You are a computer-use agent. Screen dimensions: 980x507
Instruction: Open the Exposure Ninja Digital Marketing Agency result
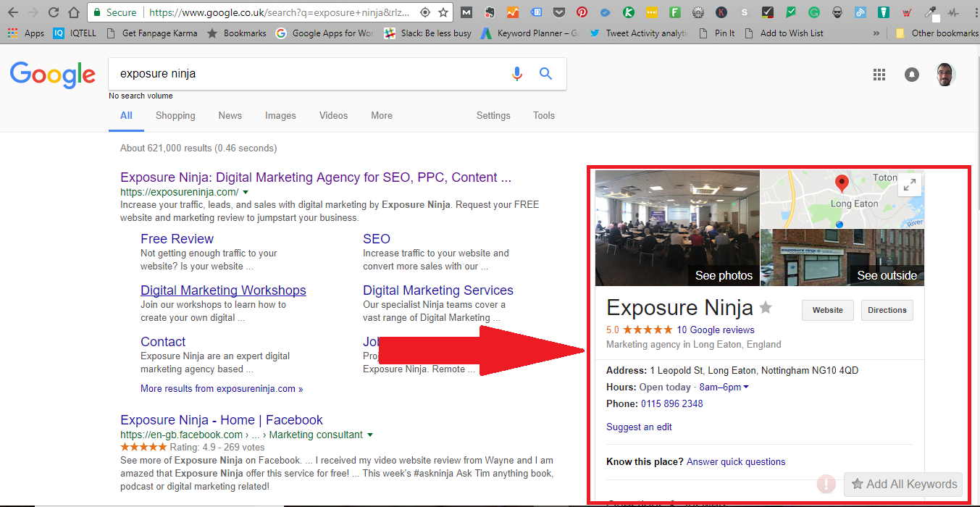316,177
